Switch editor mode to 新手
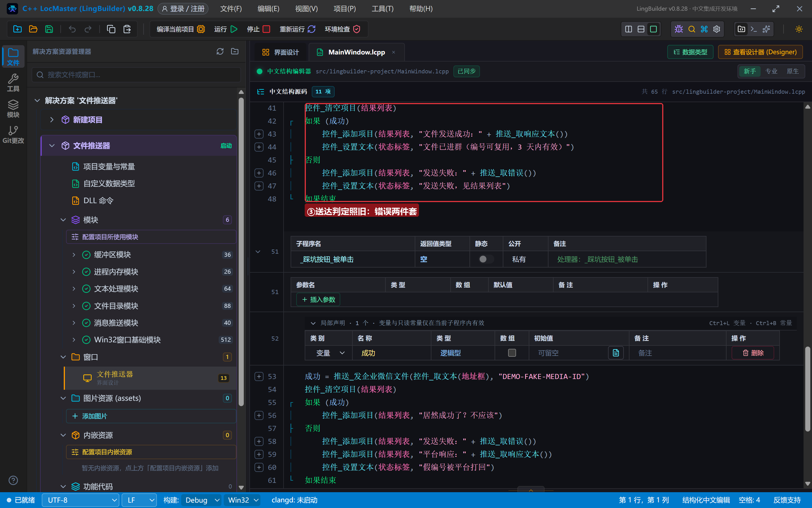Screen dimensions: 812x508 (x=750, y=71)
